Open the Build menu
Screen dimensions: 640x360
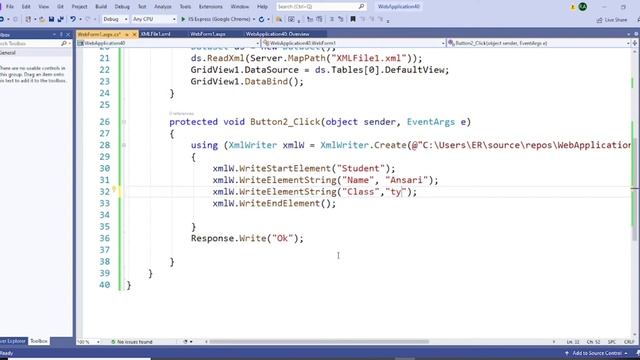(101, 7)
